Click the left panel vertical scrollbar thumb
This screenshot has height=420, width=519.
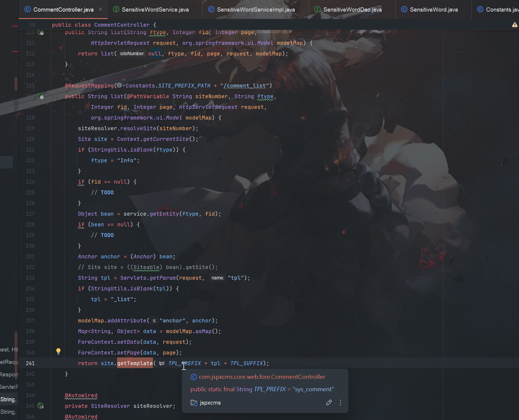(16, 83)
